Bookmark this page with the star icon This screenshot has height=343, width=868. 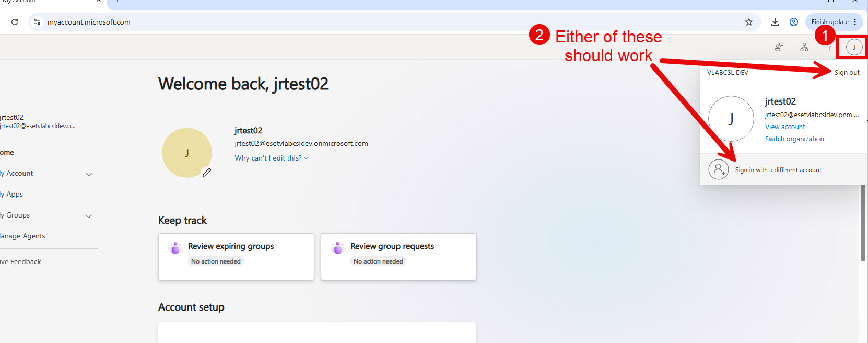(x=749, y=22)
